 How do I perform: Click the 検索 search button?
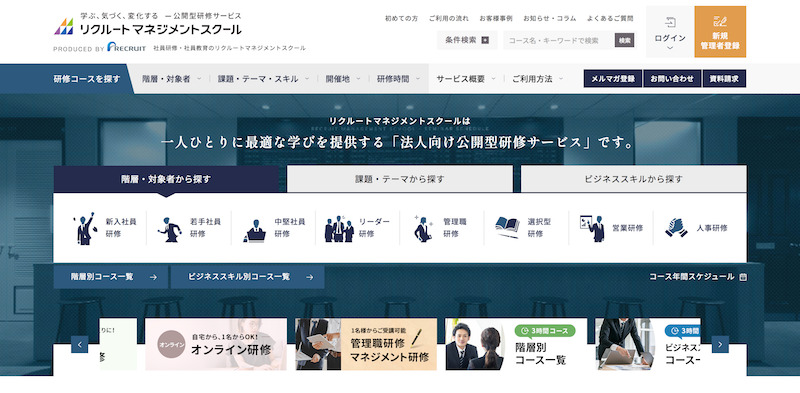(x=624, y=40)
